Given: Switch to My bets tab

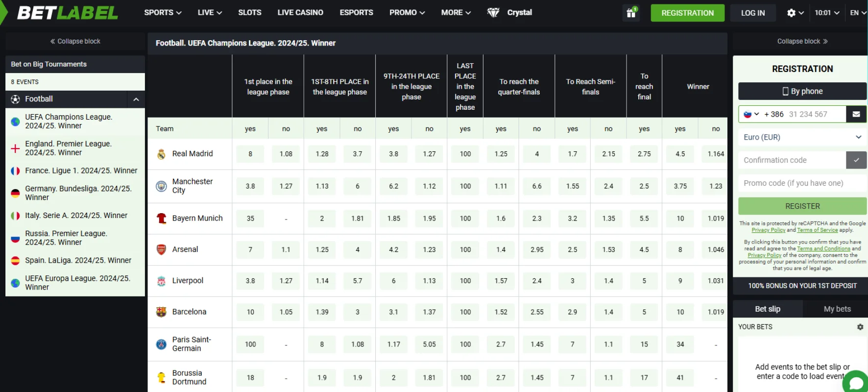Looking at the screenshot, I should [x=837, y=309].
